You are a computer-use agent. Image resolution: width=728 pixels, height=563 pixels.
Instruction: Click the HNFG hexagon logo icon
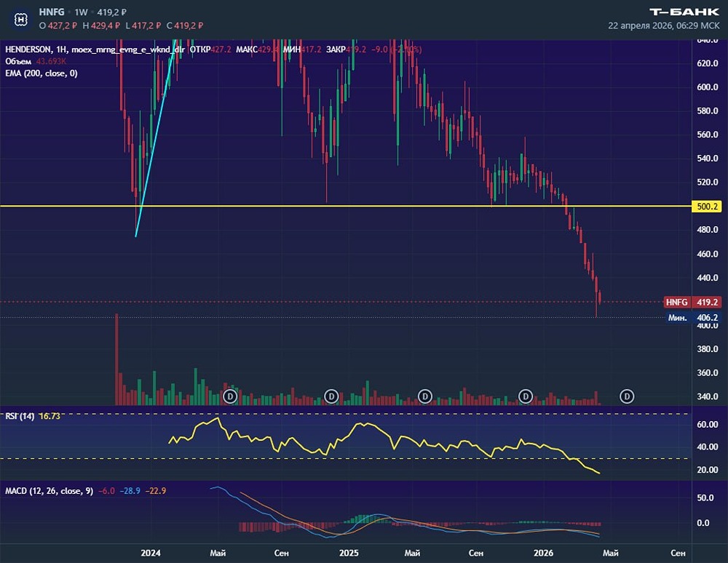pyautogui.click(x=23, y=17)
